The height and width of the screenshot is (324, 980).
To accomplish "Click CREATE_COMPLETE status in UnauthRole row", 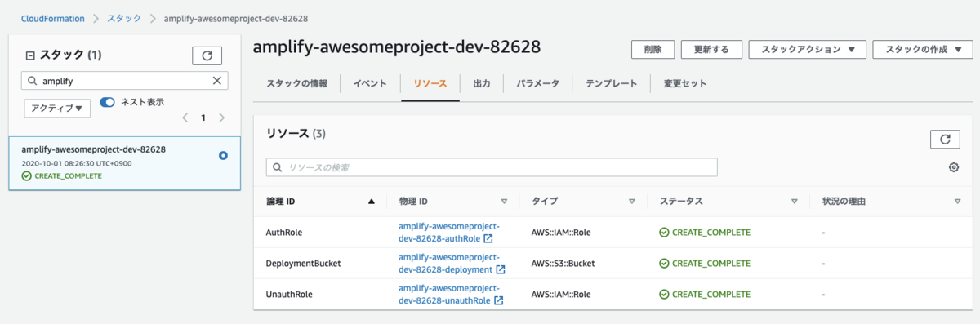I will click(x=705, y=294).
